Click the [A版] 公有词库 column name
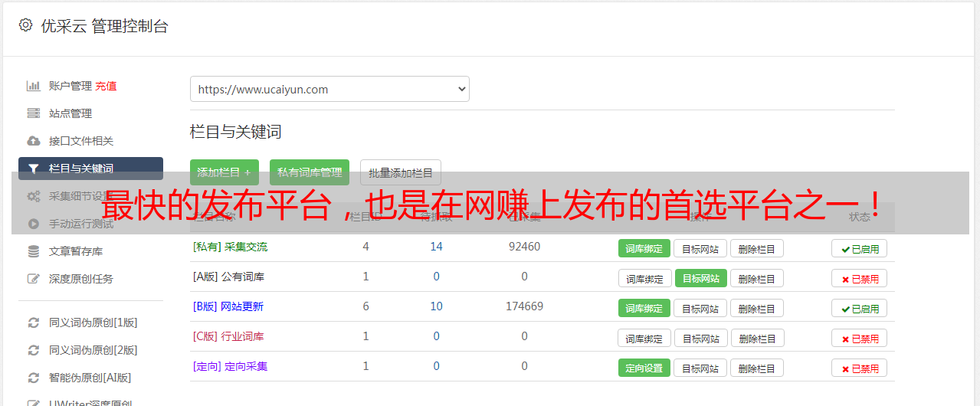 (228, 277)
